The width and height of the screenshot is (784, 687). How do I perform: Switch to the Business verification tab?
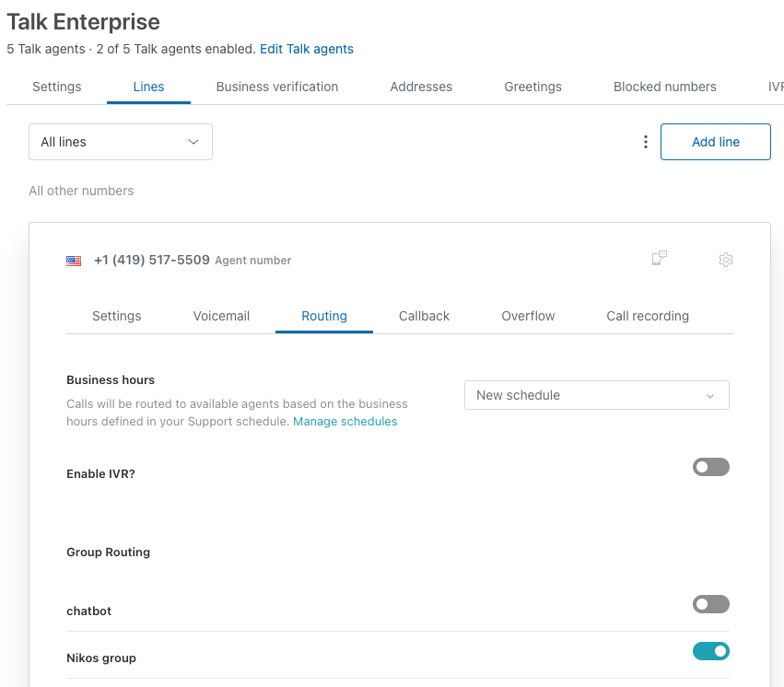tap(276, 87)
